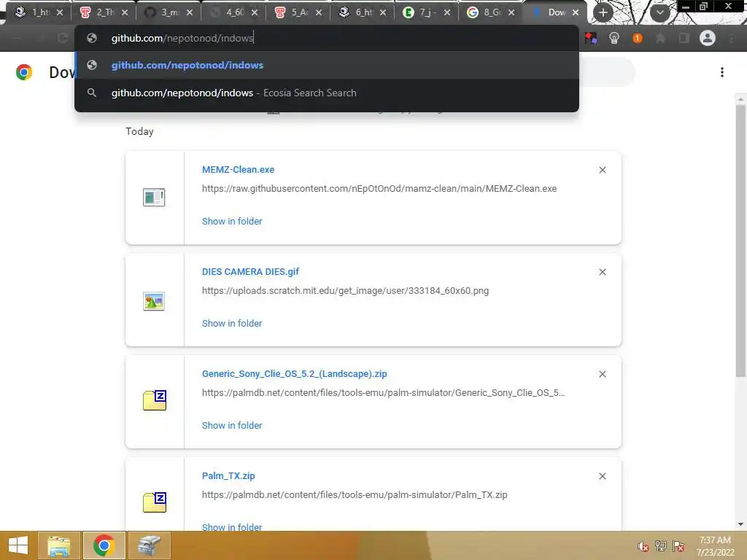The width and height of the screenshot is (747, 560).
Task: Open the DIES CAMERA DIES.gif link
Action: pos(251,271)
